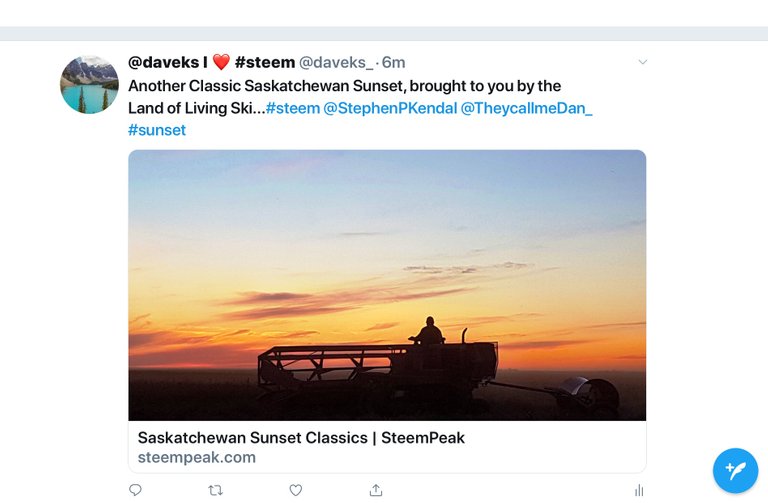View tweet activity analytics icon
The image size is (768, 503).
point(638,490)
